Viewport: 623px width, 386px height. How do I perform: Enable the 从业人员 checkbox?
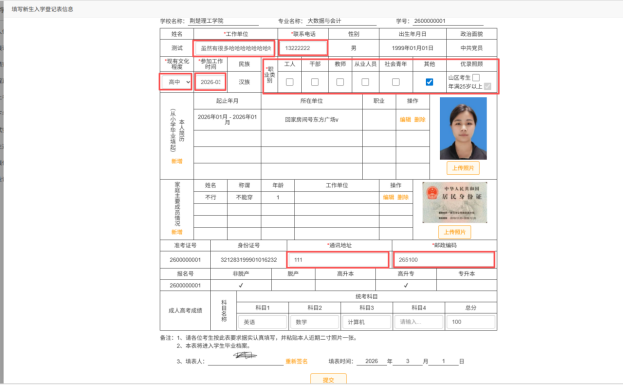[x=365, y=82]
